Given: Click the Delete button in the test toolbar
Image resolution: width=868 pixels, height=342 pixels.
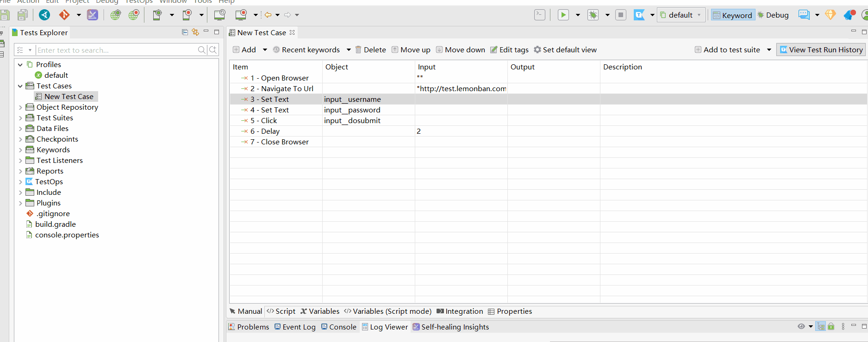Looking at the screenshot, I should [370, 50].
